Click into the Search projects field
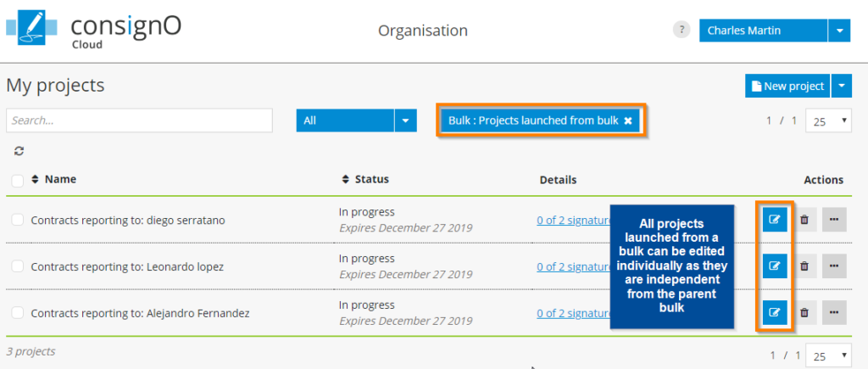 [x=139, y=120]
